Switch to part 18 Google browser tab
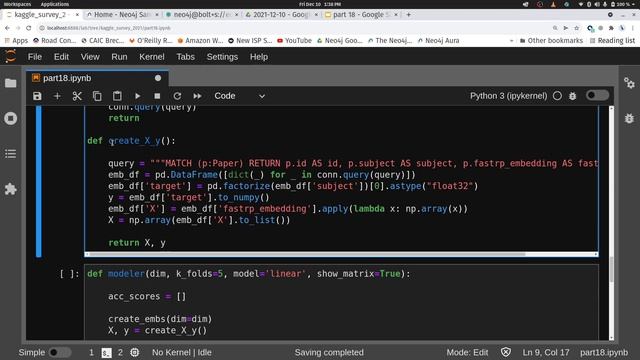The height and width of the screenshot is (360, 640). tap(361, 15)
